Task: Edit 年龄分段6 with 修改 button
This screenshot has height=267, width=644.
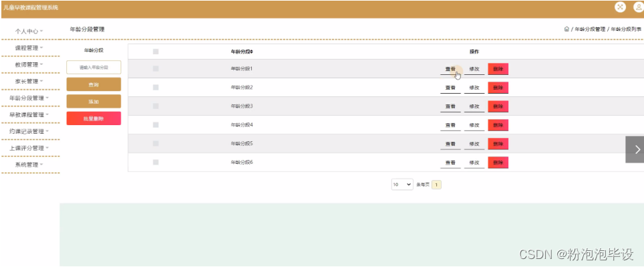Action: tap(474, 163)
